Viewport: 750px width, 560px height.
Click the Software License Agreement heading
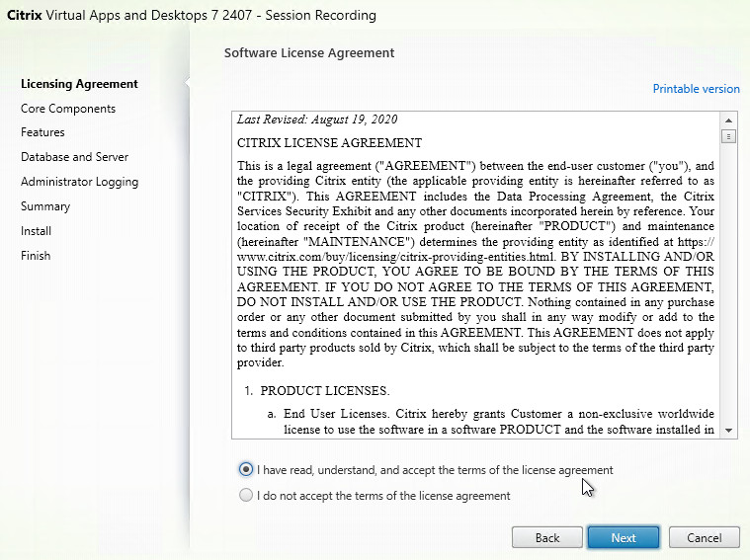pos(309,52)
